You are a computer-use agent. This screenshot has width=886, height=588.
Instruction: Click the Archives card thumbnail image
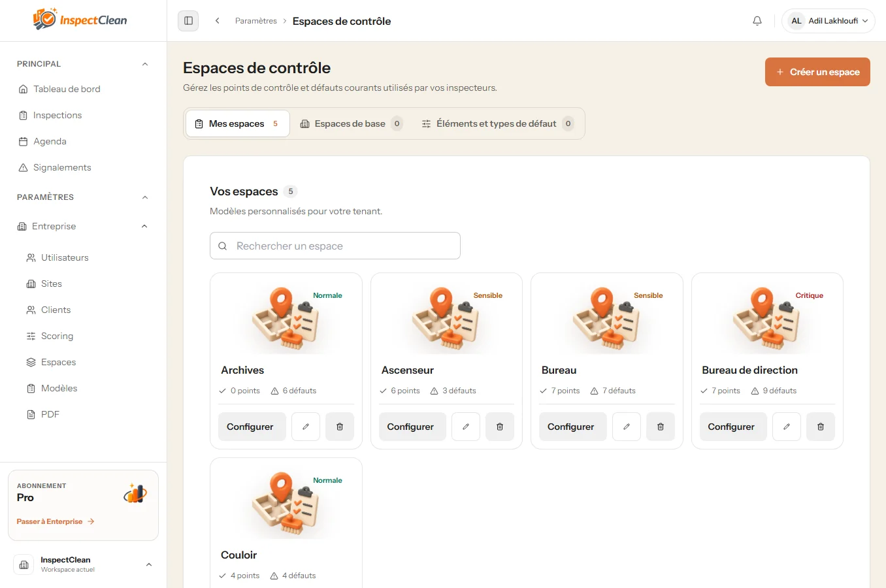click(x=286, y=319)
